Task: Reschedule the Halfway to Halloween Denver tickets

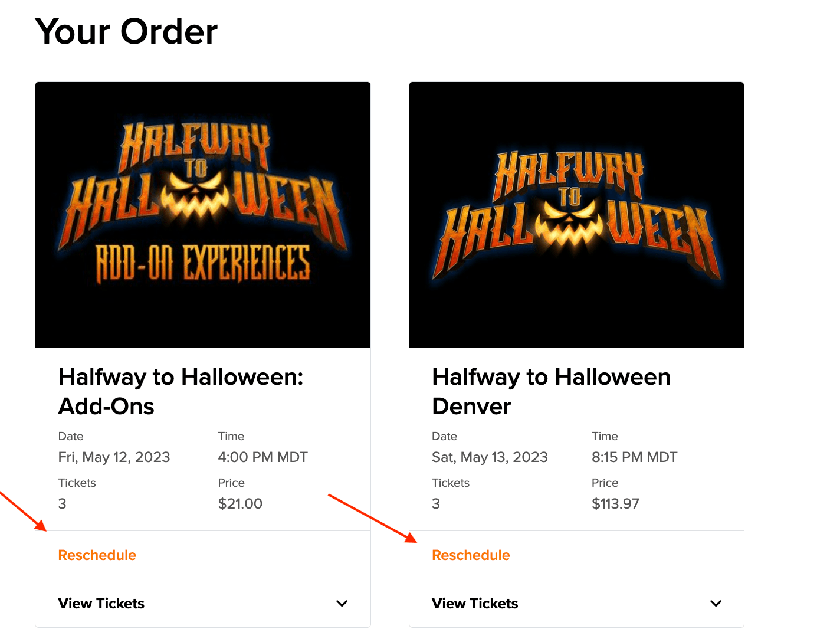Action: click(471, 555)
